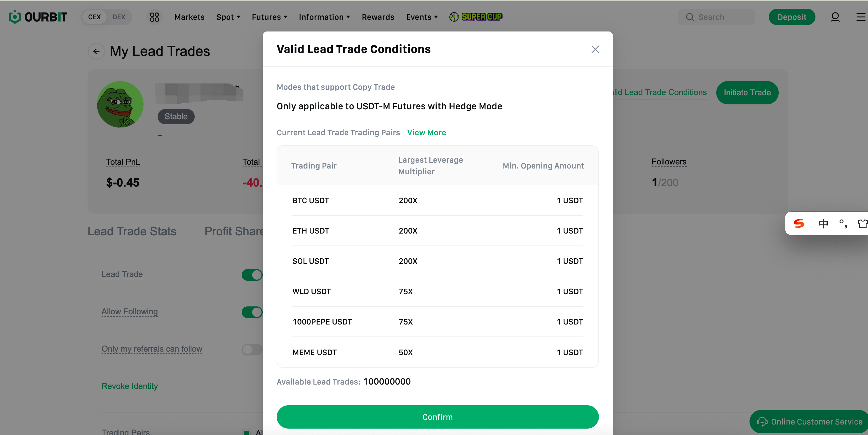
Task: Open the four-square apps grid icon
Action: point(154,17)
